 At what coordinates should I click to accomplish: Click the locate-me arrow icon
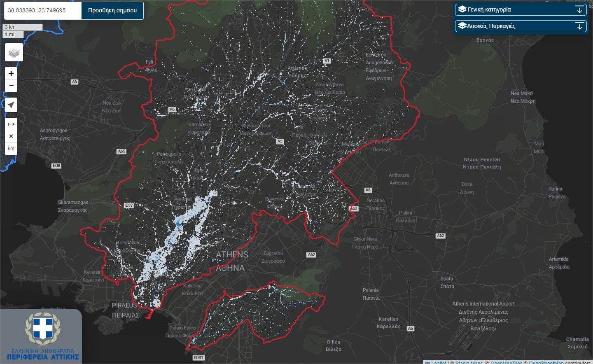[x=11, y=105]
